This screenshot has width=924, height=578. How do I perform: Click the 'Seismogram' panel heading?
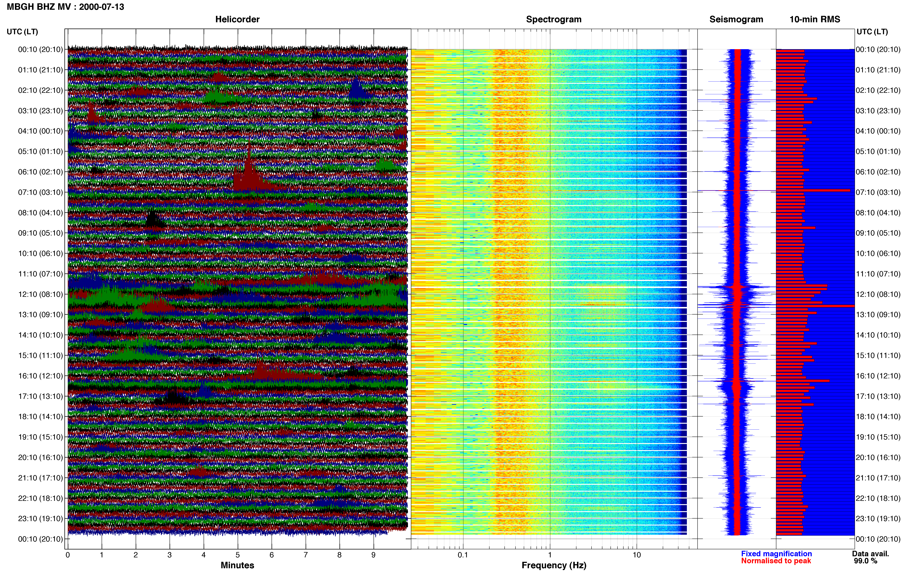click(x=736, y=20)
